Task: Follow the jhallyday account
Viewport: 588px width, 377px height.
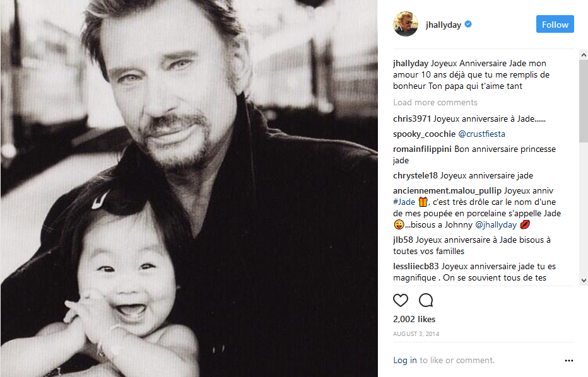Action: click(555, 25)
